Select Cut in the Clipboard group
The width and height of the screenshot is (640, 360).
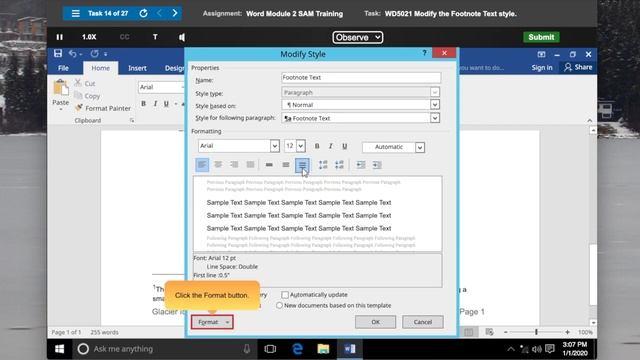coord(85,83)
